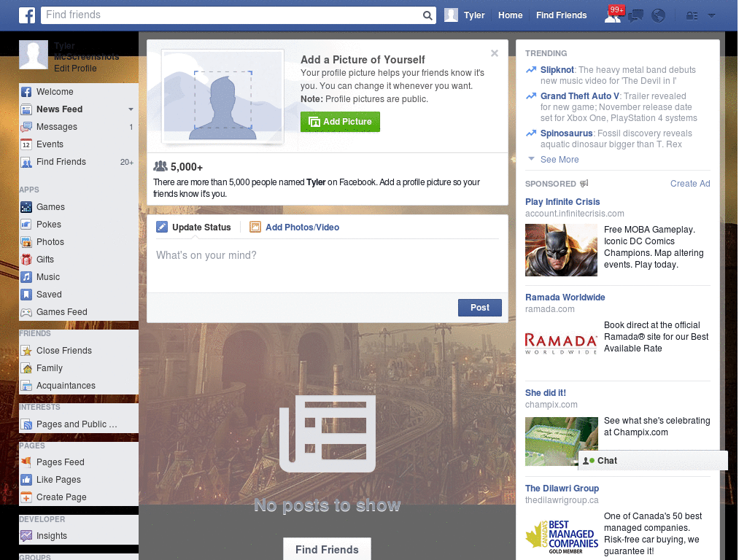Viewport: 747px width, 560px height.
Task: Open the Chat bar
Action: 653,461
